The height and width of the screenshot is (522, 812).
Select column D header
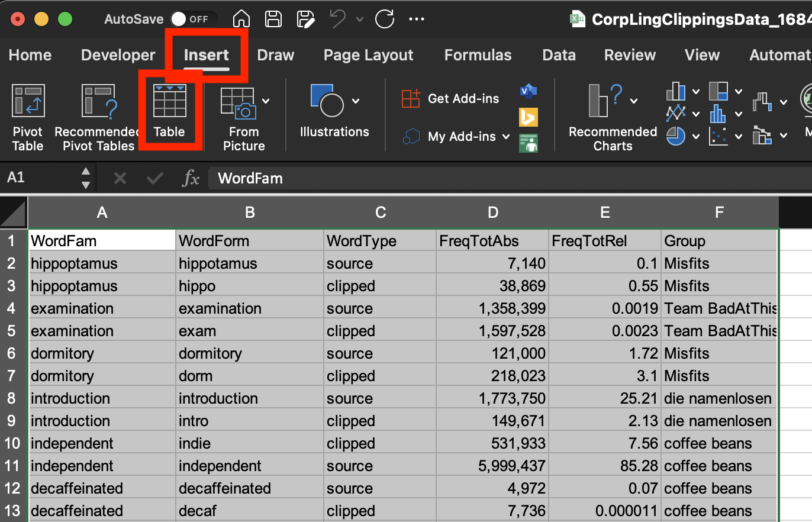[x=493, y=212]
